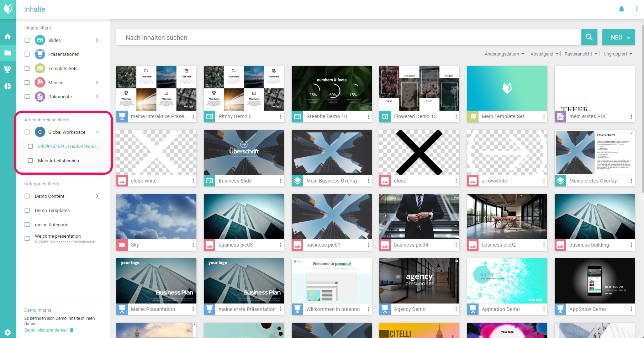Click the NEU button

[618, 37]
